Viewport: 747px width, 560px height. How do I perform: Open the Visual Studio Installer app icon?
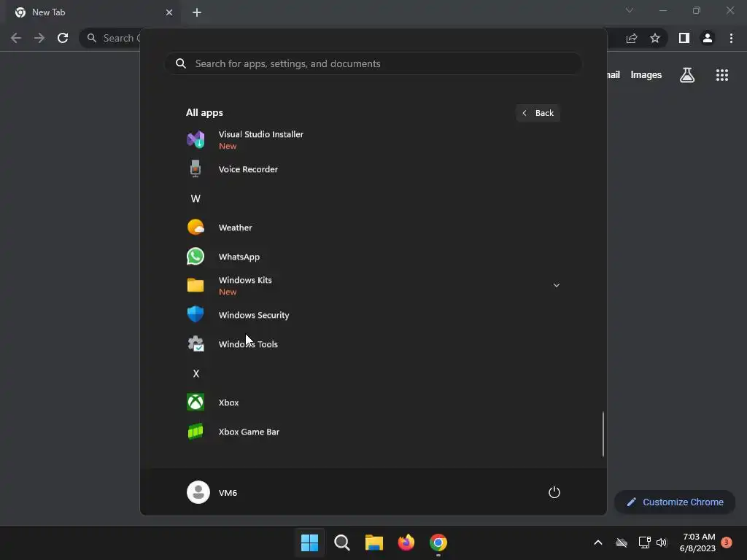[x=196, y=139]
